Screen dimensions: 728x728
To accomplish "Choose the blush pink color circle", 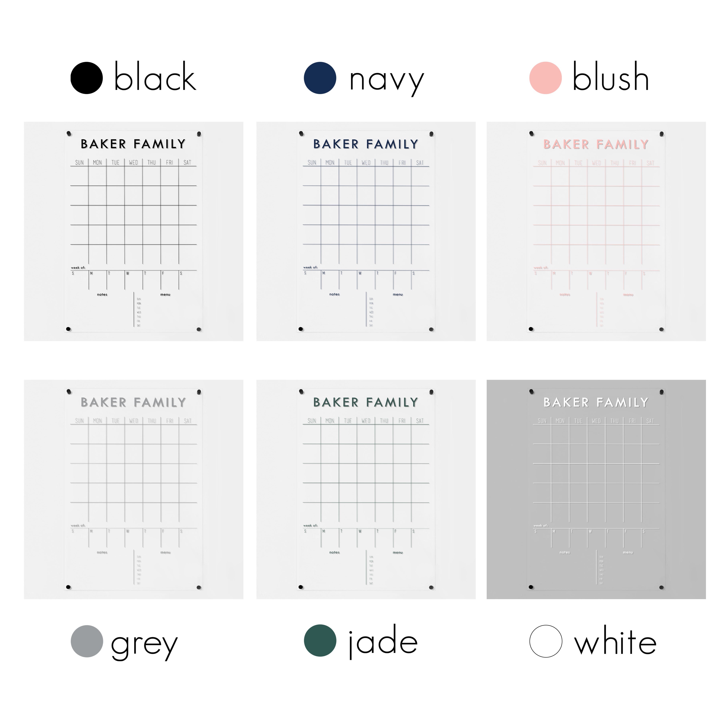I will pos(545,78).
